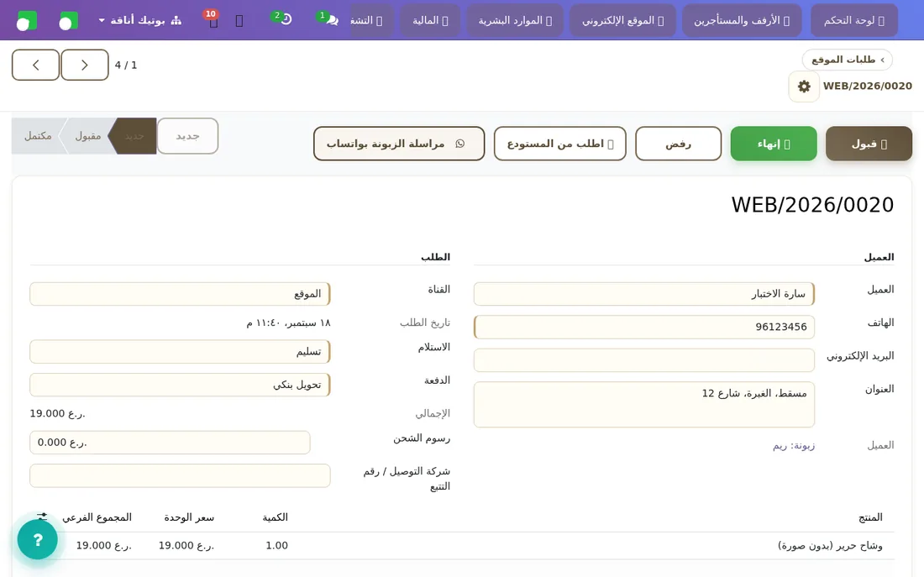Screen dimensions: 924x577
Task: Click the large title WEB/2026/0020
Action: click(x=812, y=205)
